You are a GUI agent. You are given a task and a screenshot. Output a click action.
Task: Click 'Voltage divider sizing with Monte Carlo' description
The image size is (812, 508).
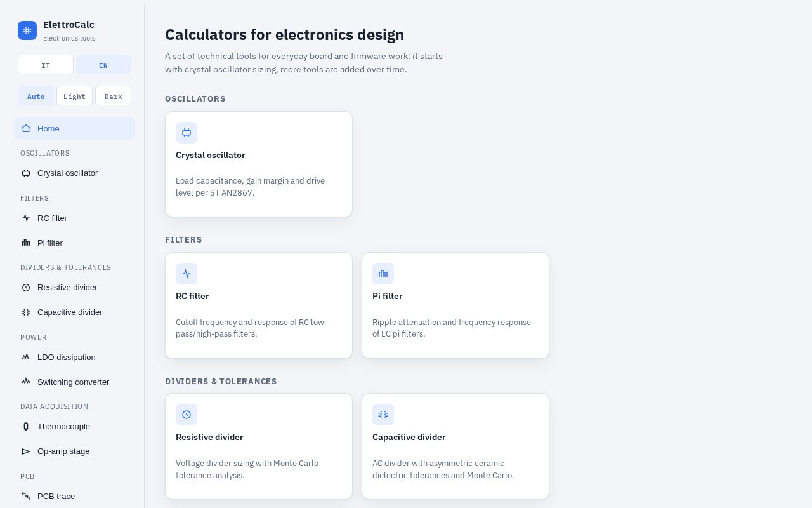tap(247, 469)
